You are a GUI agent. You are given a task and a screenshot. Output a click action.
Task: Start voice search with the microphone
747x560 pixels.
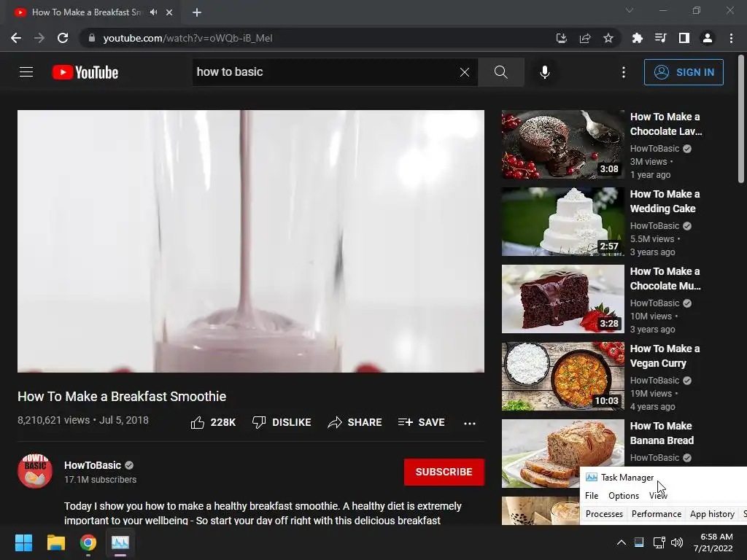pos(544,72)
